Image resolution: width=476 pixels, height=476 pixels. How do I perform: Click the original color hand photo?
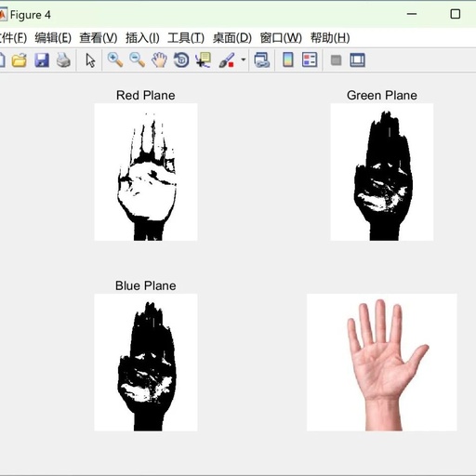pyautogui.click(x=382, y=363)
